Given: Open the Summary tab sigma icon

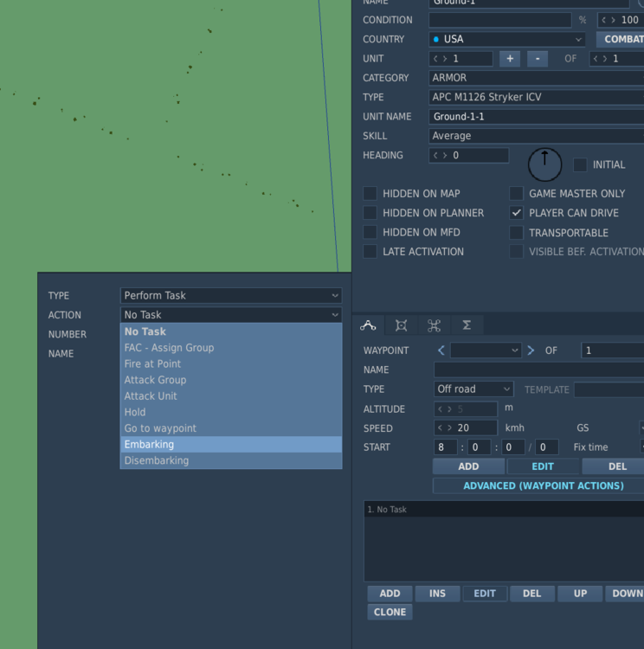Looking at the screenshot, I should click(467, 325).
